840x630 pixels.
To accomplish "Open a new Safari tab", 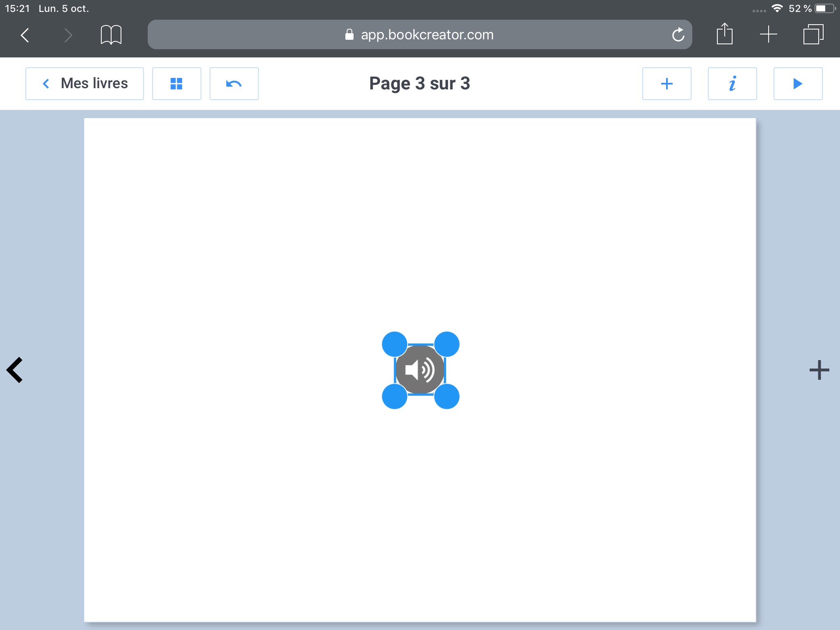I will pyautogui.click(x=768, y=34).
